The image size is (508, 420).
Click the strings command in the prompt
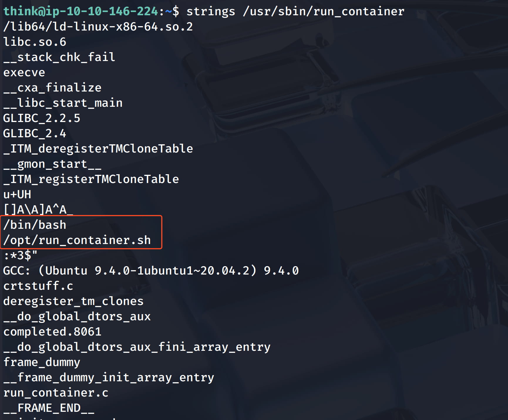pyautogui.click(x=211, y=11)
